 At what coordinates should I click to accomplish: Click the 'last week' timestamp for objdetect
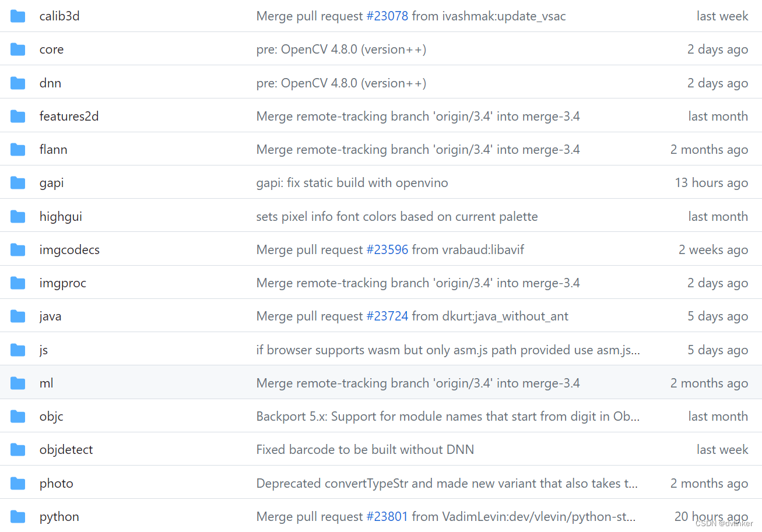[722, 450]
